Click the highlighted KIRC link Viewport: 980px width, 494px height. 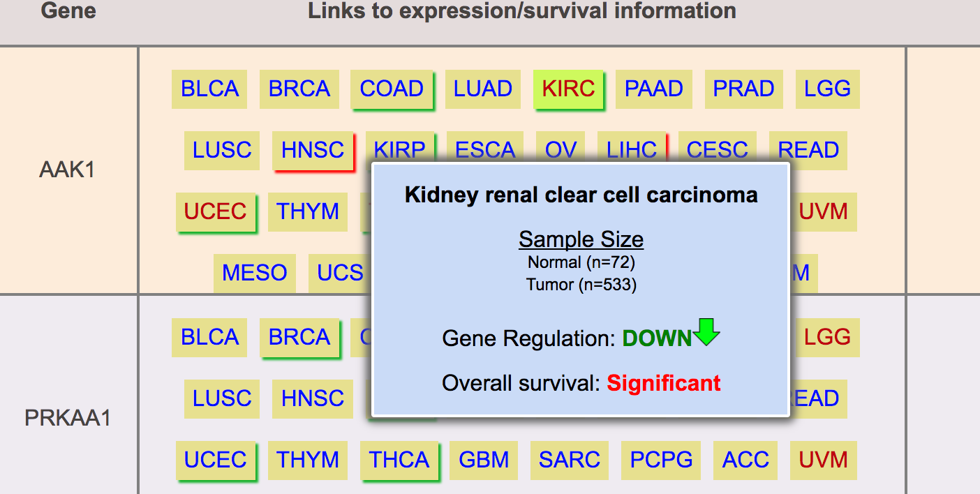coord(568,89)
